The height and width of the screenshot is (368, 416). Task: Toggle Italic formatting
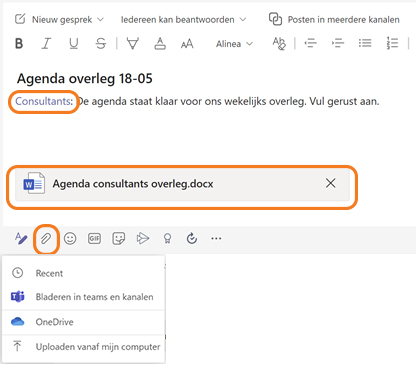click(x=46, y=43)
